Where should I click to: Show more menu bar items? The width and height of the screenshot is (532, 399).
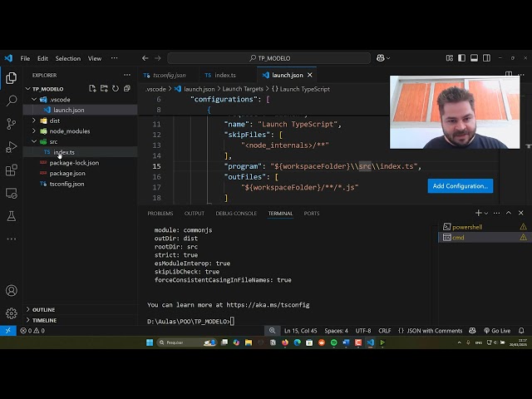coord(115,58)
